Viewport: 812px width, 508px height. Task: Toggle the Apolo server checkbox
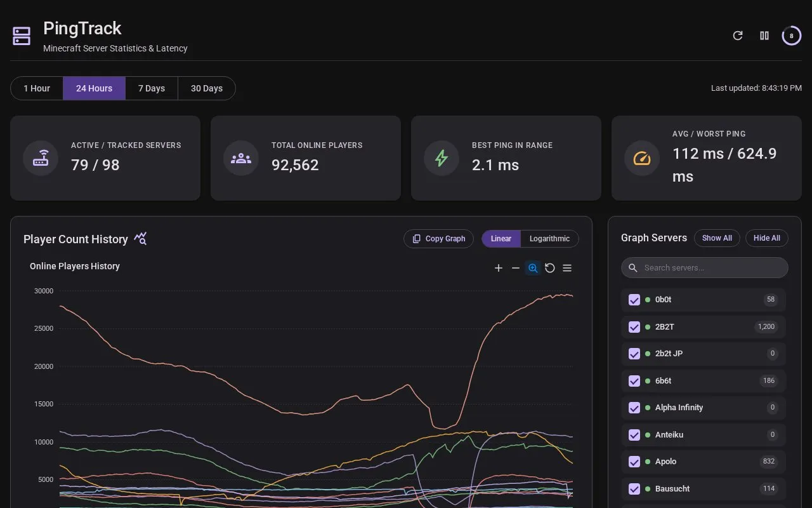634,462
